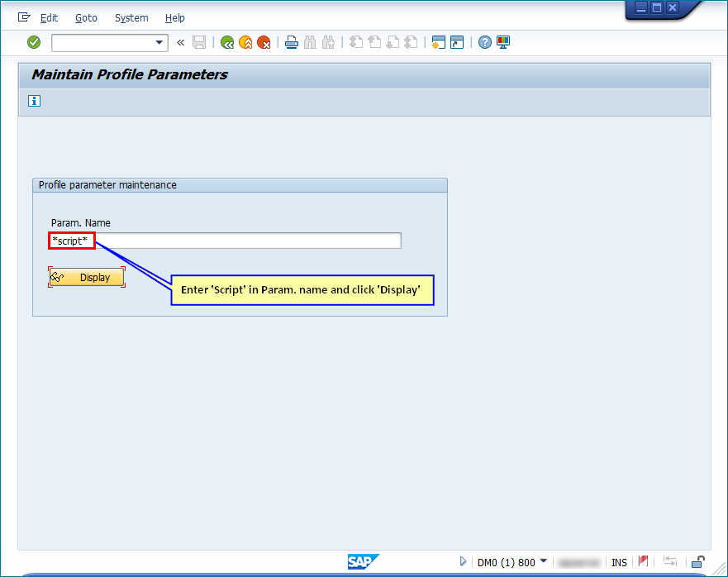Click the green Enter checkmark icon
Viewport: 728px width, 577px height.
(x=34, y=42)
